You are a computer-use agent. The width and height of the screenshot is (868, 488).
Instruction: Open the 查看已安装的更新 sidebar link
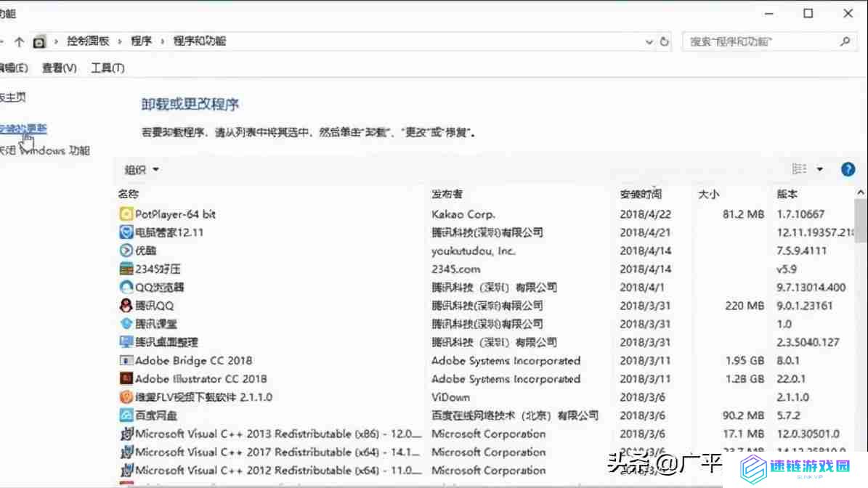[x=23, y=129]
